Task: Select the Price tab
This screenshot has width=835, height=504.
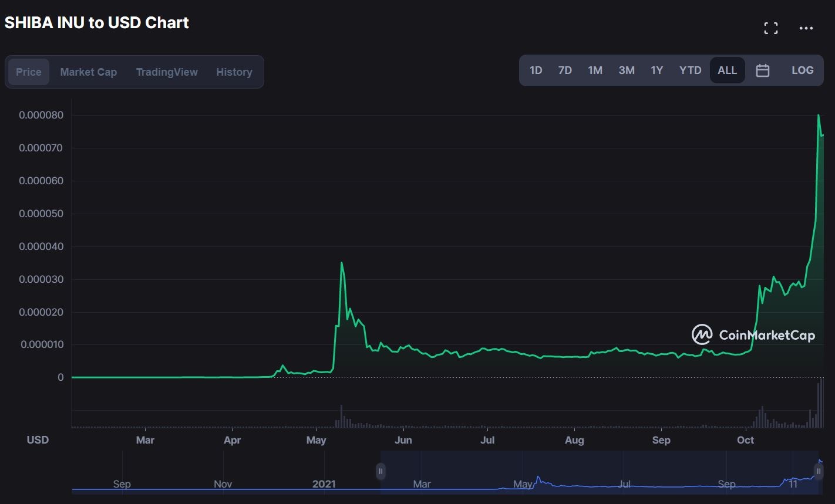Action: (29, 72)
